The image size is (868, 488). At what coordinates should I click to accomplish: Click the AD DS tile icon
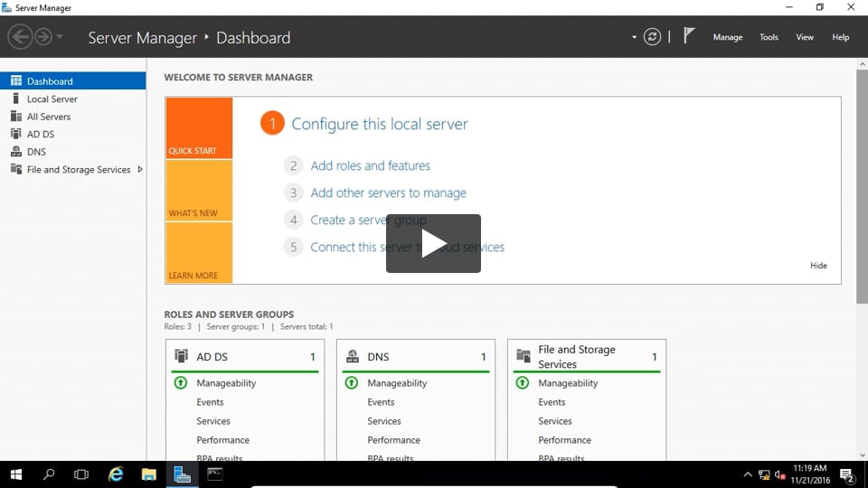pos(182,356)
